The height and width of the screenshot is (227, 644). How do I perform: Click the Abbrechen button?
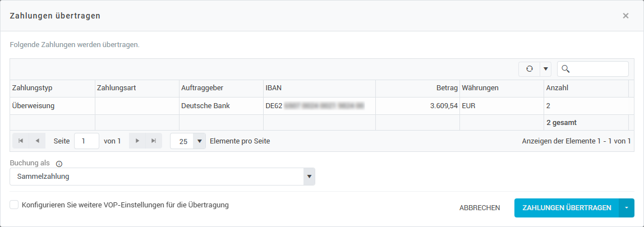[480, 208]
